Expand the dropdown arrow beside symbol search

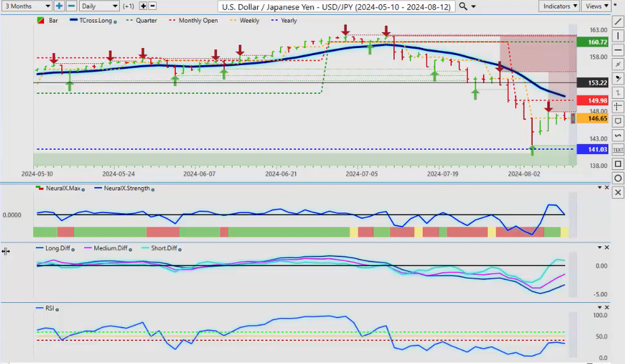click(x=474, y=6)
